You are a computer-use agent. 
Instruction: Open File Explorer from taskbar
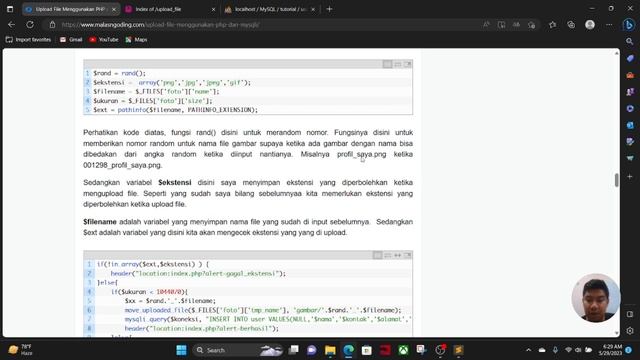tap(330, 350)
